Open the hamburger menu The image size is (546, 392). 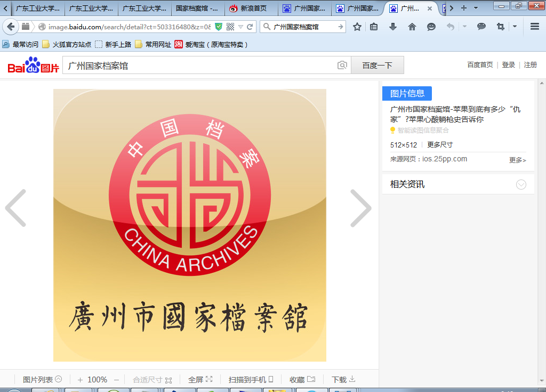pos(534,27)
